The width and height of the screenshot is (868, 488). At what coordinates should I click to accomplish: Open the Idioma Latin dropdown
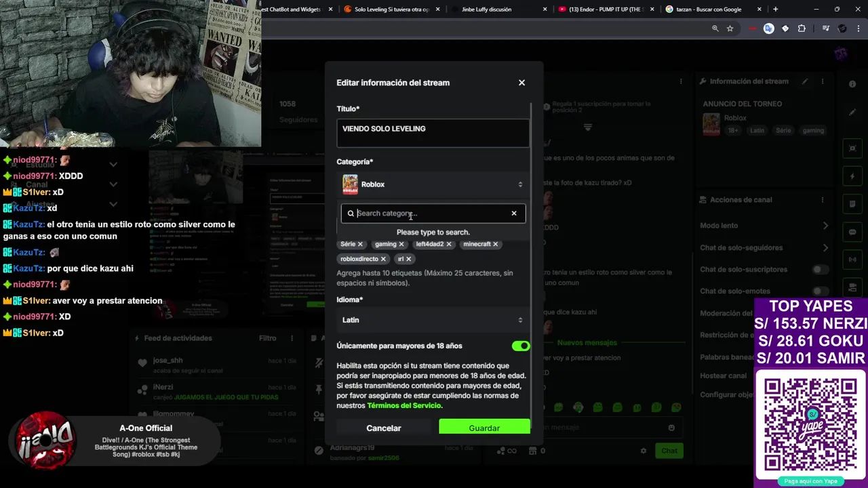tap(433, 320)
